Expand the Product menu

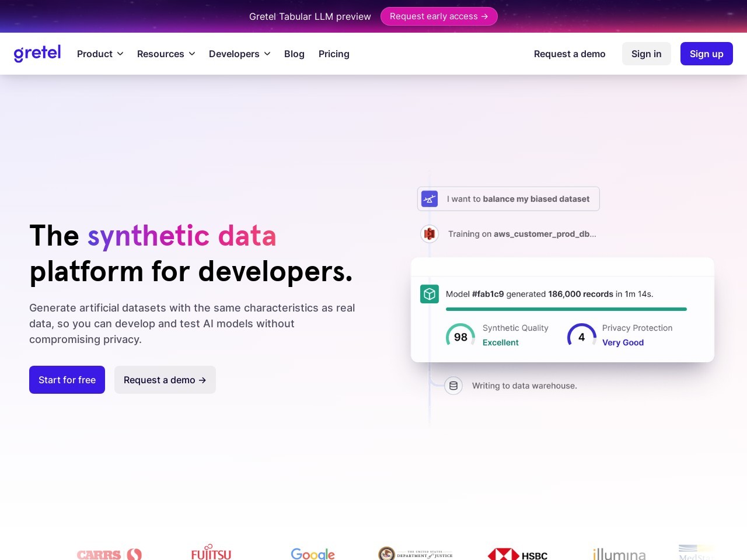coord(100,54)
